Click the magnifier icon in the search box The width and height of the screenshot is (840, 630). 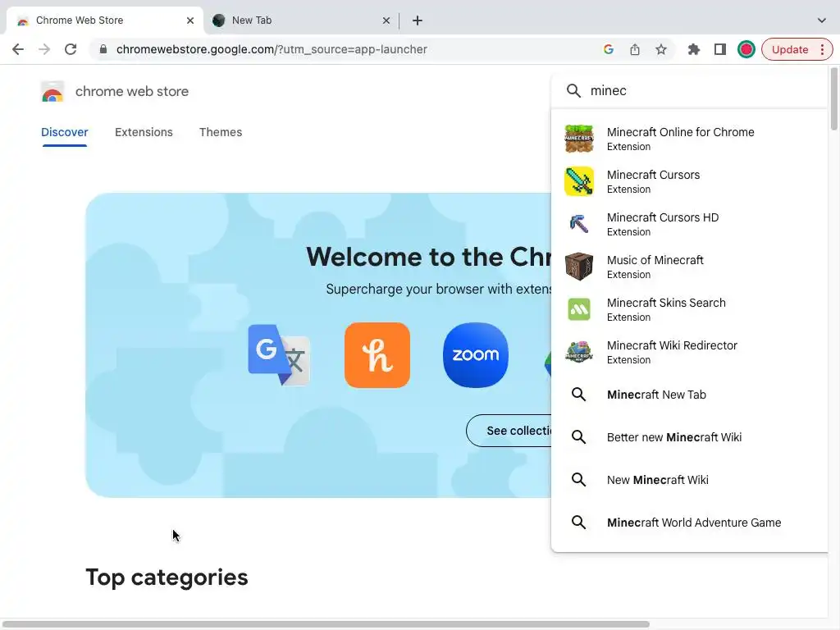[573, 90]
